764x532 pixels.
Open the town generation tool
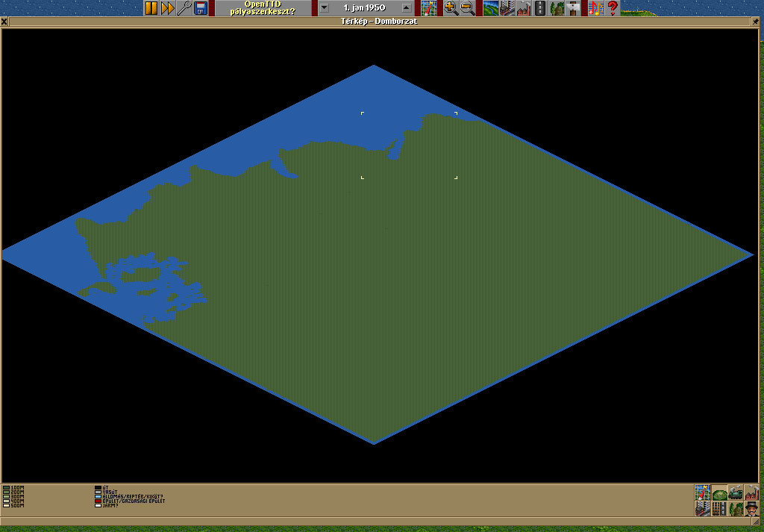click(x=507, y=7)
